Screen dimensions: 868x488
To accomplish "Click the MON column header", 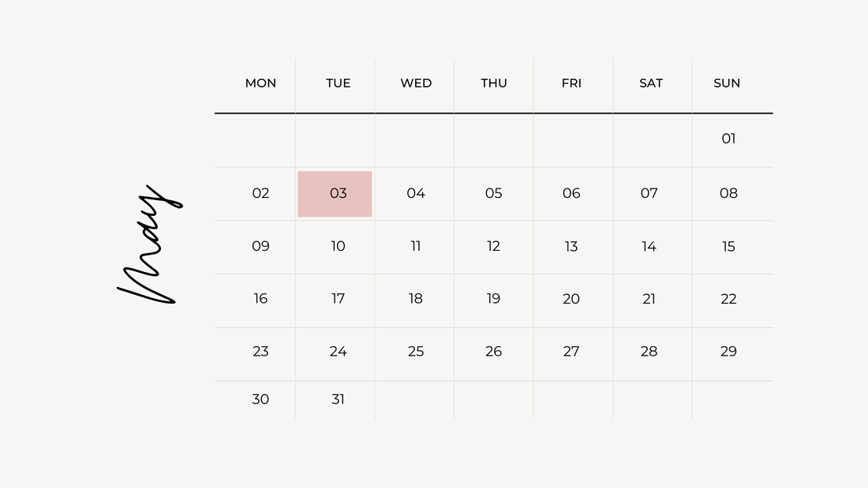I will [x=260, y=83].
